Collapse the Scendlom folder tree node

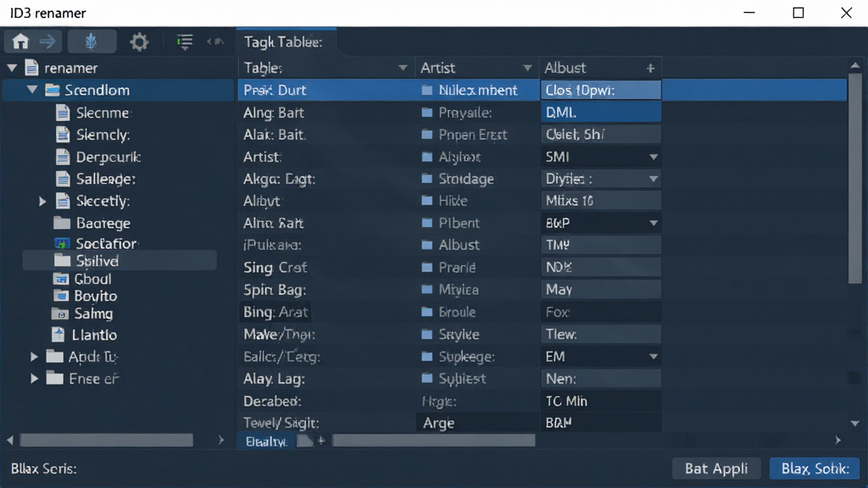[x=32, y=90]
